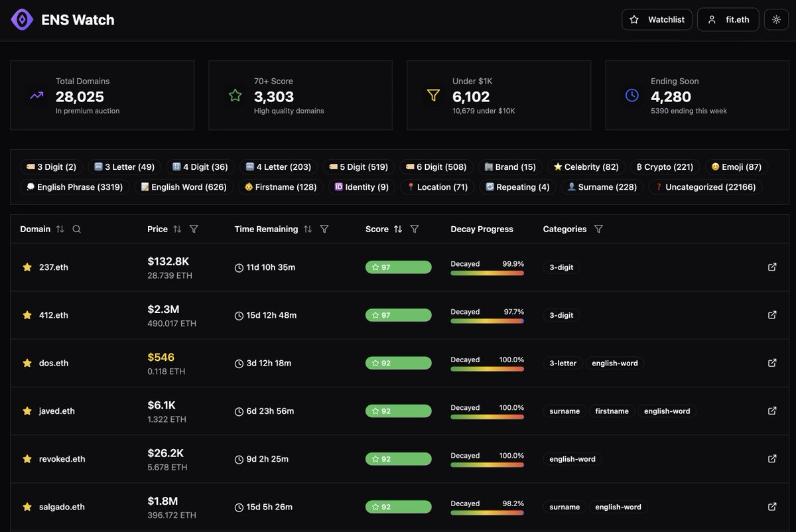
Task: Open external link for 412.eth
Action: tap(772, 315)
